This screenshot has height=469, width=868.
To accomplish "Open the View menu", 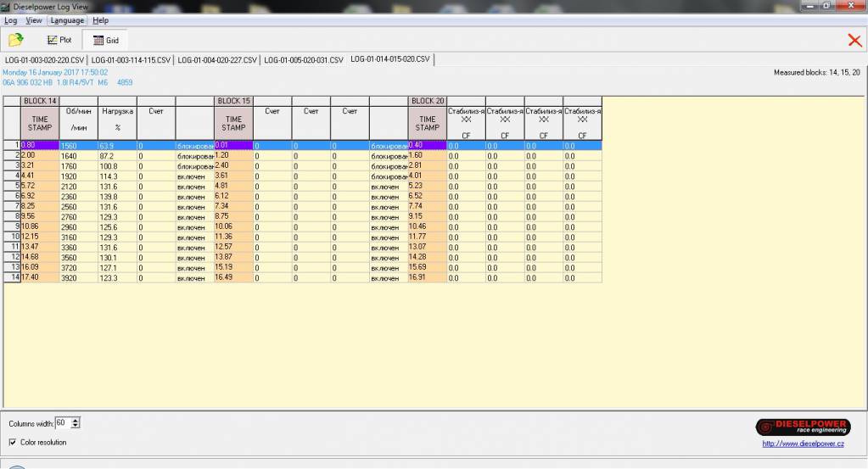I will 34,20.
